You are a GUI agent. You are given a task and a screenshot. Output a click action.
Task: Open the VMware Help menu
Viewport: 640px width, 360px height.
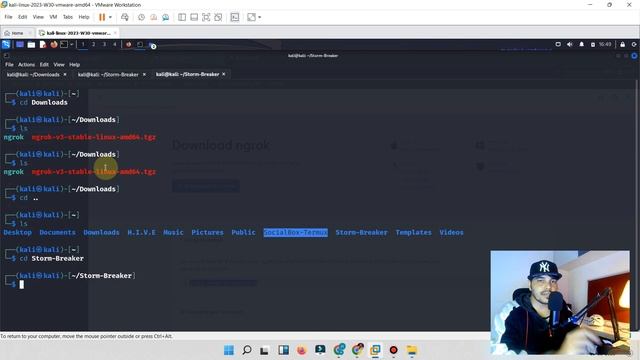click(84, 17)
